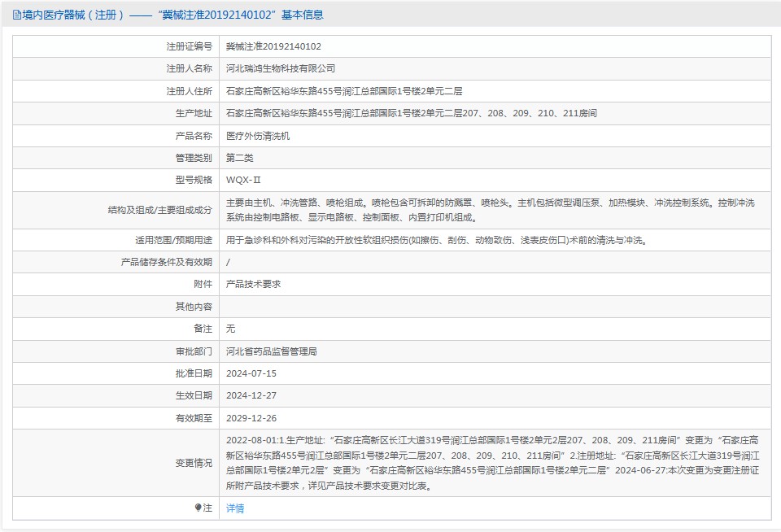Click the 注册人住所 address value

pyautogui.click(x=344, y=91)
